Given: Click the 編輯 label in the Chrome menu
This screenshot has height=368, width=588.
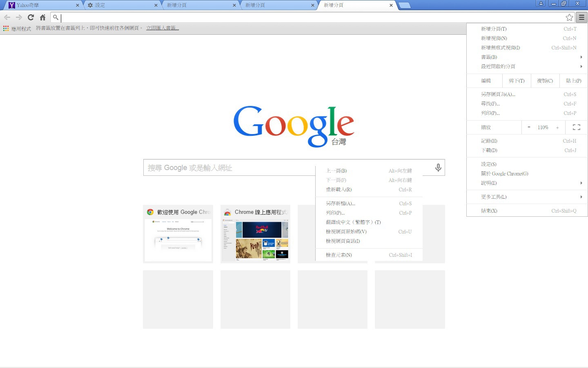Looking at the screenshot, I should click(486, 81).
